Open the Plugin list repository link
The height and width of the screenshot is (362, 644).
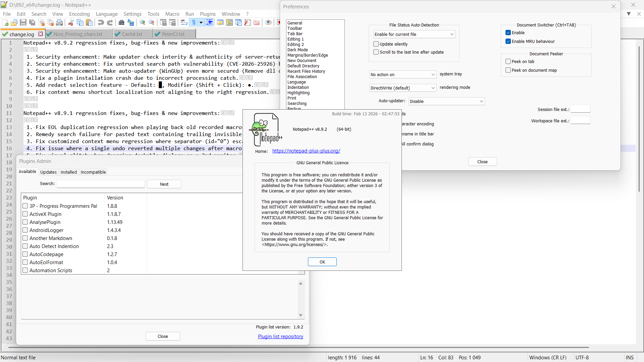click(280, 337)
